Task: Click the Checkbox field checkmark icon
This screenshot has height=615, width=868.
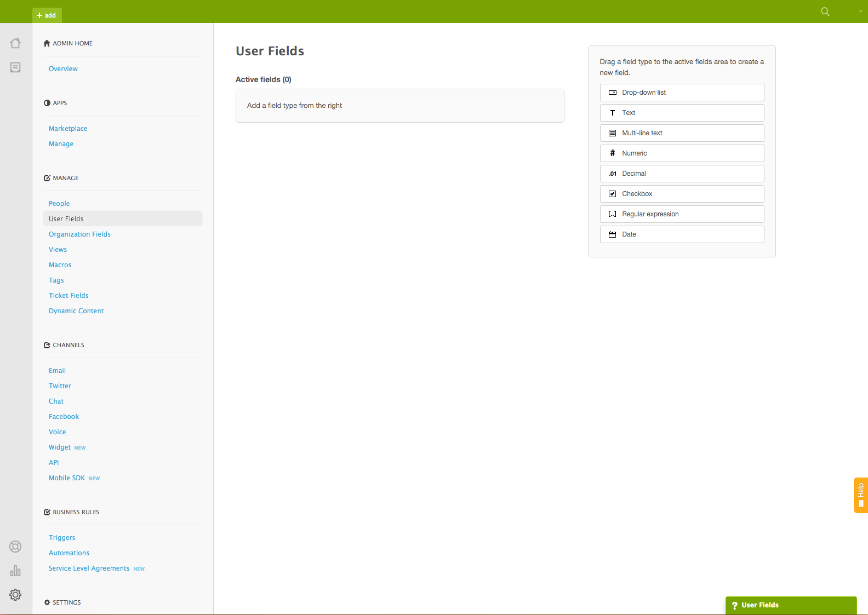Action: [613, 194]
